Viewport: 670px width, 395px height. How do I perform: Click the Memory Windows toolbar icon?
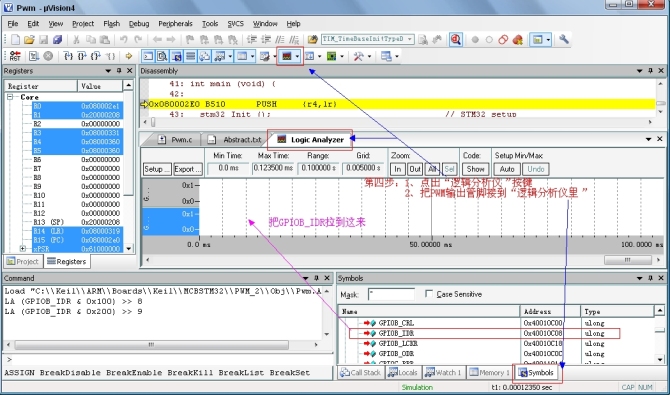[242, 56]
